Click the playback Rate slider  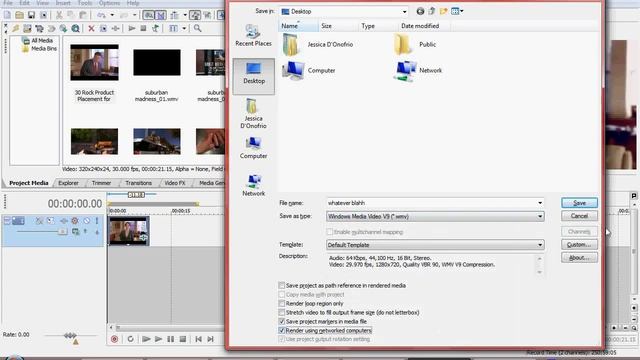pos(70,336)
